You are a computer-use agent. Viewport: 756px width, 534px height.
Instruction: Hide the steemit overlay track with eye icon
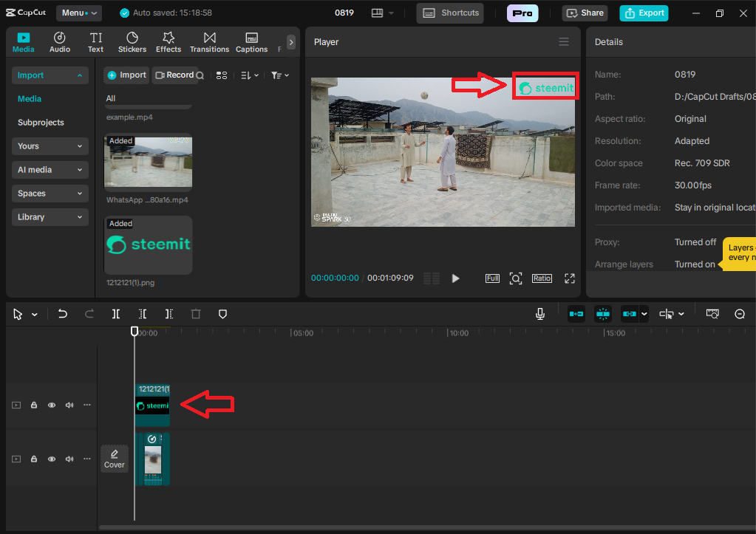click(x=52, y=405)
